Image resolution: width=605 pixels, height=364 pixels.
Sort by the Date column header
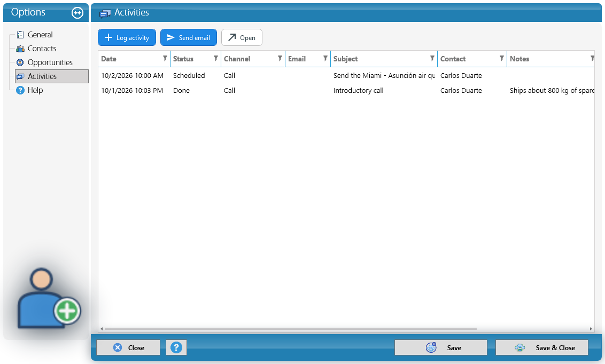[109, 59]
